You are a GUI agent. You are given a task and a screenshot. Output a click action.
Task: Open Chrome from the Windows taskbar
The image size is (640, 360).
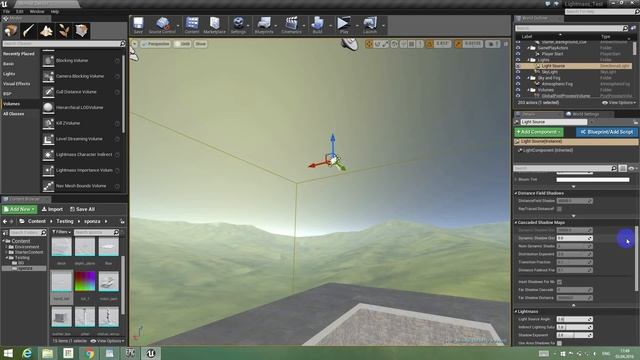pyautogui.click(x=89, y=353)
